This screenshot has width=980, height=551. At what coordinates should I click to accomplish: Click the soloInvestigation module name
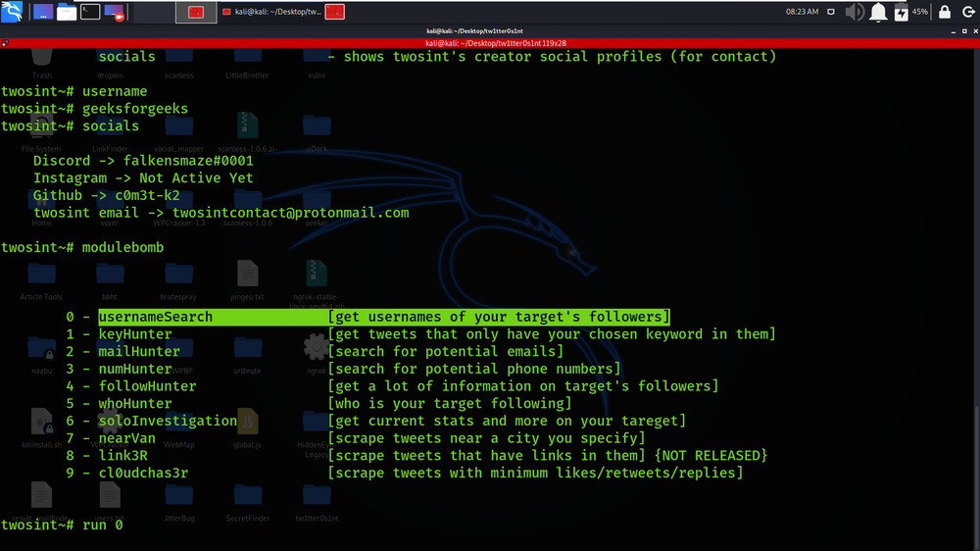[168, 421]
